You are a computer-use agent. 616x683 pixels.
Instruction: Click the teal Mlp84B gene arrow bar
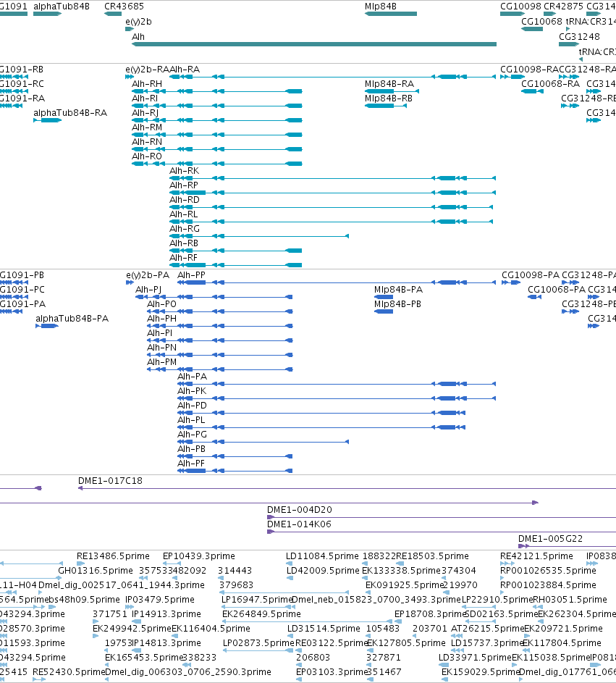tap(390, 14)
